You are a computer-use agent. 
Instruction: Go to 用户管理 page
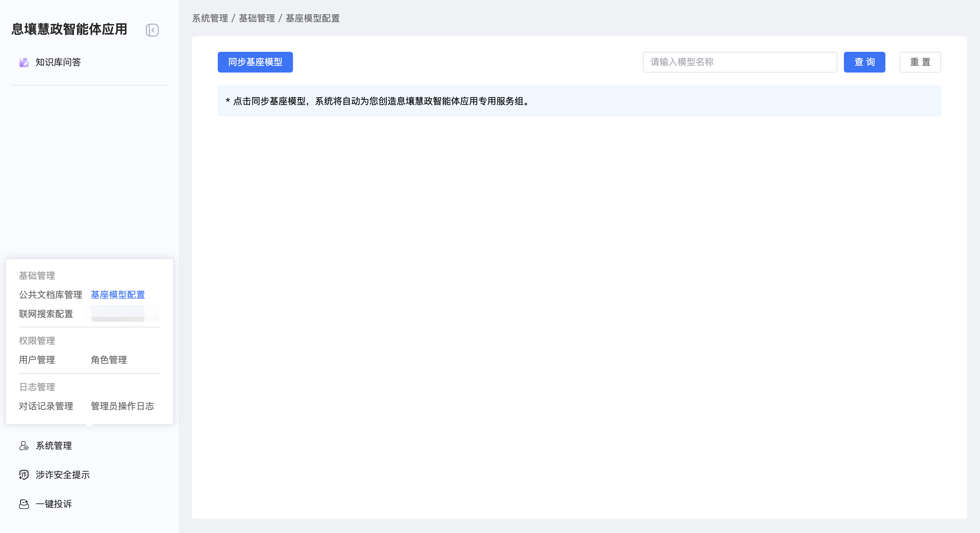tap(37, 360)
